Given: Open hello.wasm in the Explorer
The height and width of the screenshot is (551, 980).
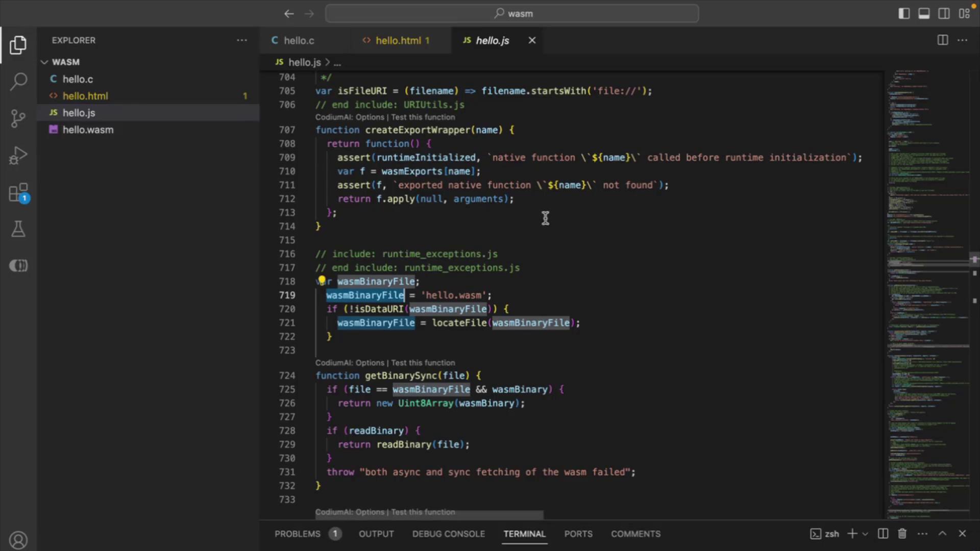Looking at the screenshot, I should [88, 130].
